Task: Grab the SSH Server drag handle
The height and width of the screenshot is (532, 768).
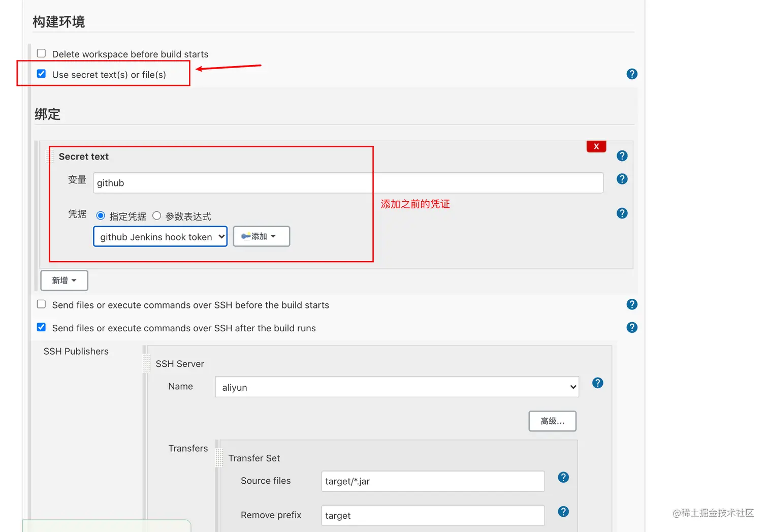Action: point(147,363)
